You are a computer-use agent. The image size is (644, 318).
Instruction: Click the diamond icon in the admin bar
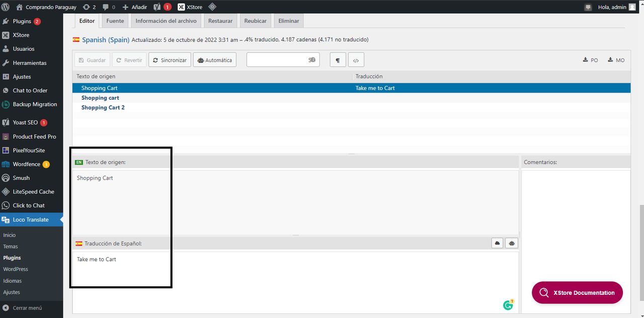[x=212, y=7]
